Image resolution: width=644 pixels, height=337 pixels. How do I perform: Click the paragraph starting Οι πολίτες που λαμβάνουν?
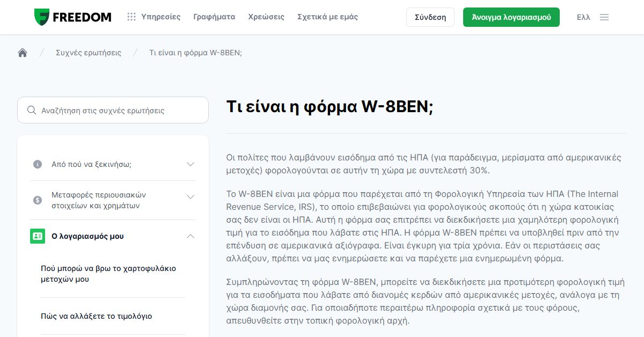[x=423, y=164]
